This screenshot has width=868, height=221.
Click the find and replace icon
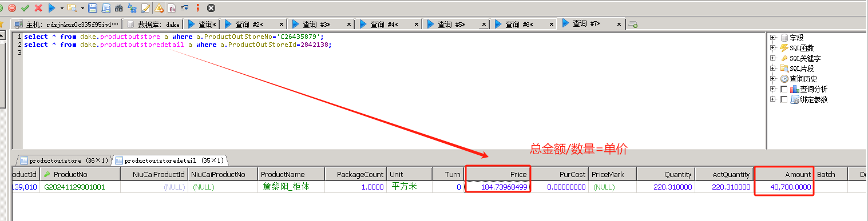(132, 8)
